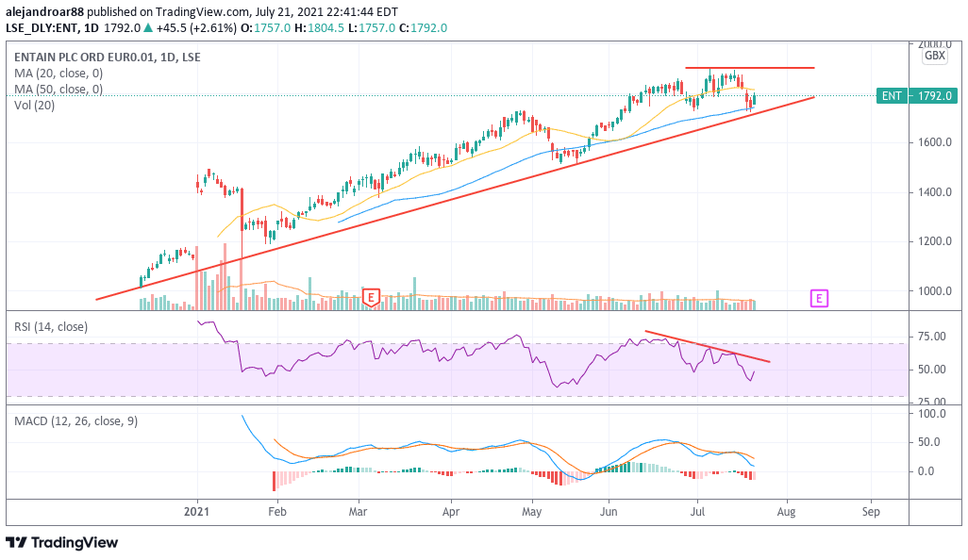Click the purple upcoming earnings E marker
The width and height of the screenshot is (968, 560).
pyautogui.click(x=819, y=299)
